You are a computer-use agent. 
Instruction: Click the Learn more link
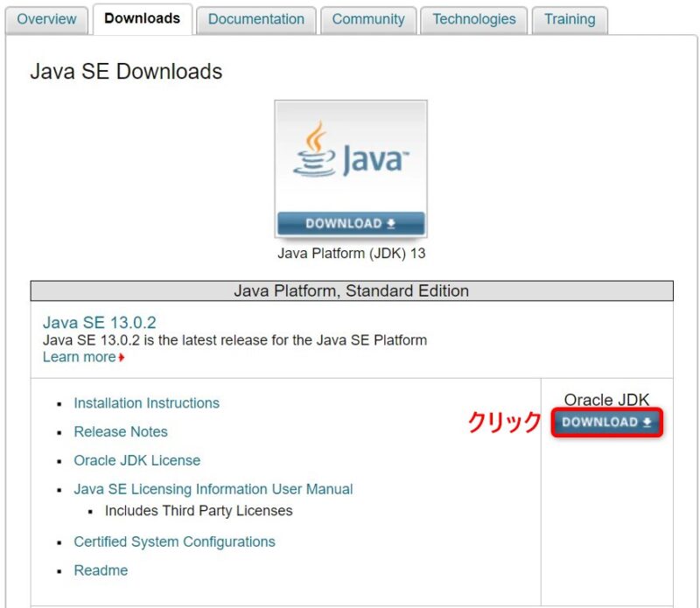coord(80,357)
